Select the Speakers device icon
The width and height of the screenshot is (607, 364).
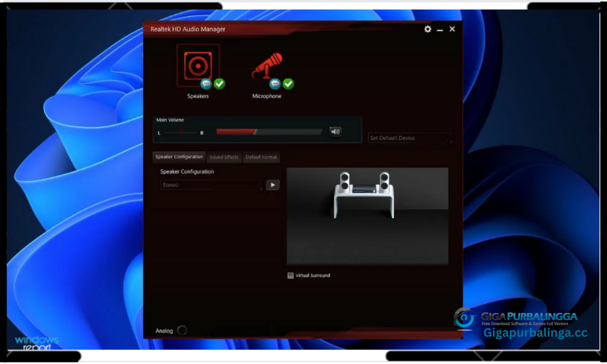(198, 65)
